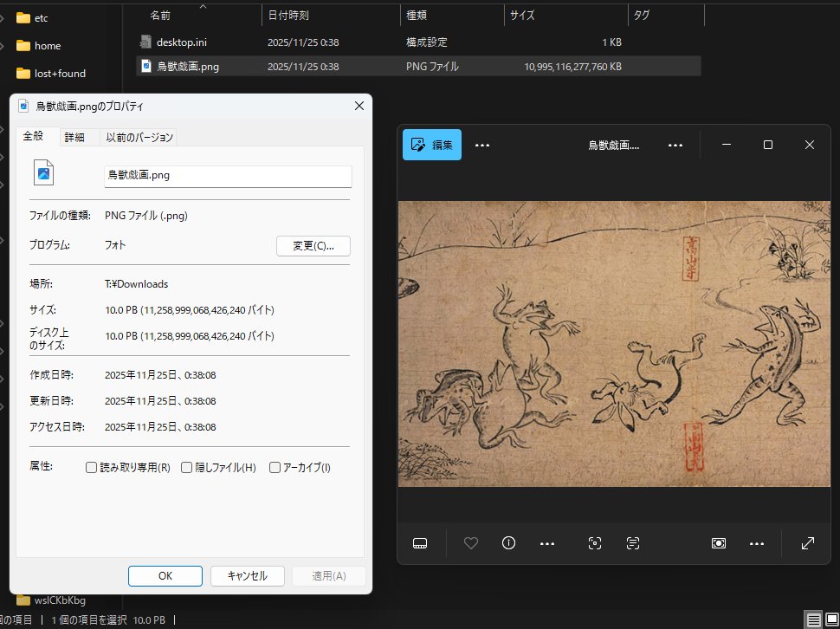Set image as background via camera icon

tap(718, 543)
